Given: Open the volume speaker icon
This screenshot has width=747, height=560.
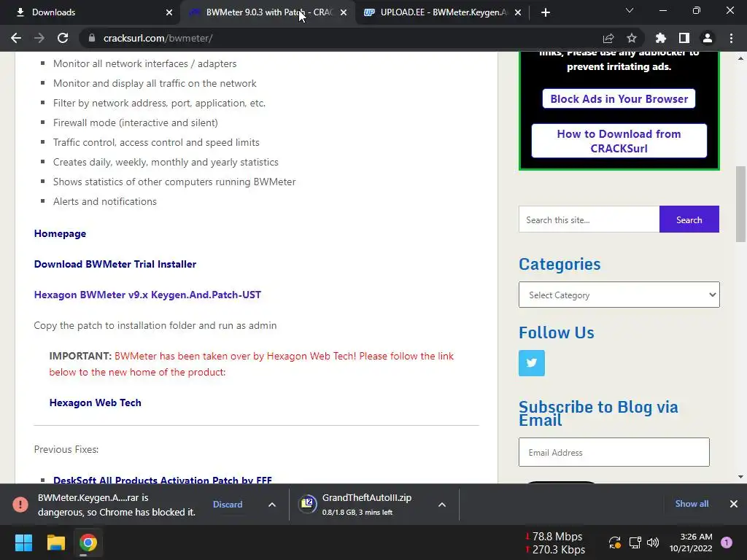Looking at the screenshot, I should (653, 542).
